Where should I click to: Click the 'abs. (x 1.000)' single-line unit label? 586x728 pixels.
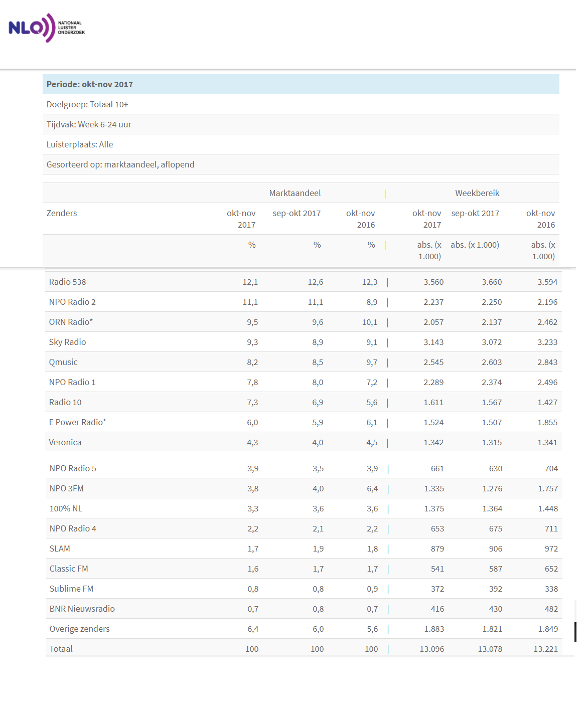click(x=475, y=245)
